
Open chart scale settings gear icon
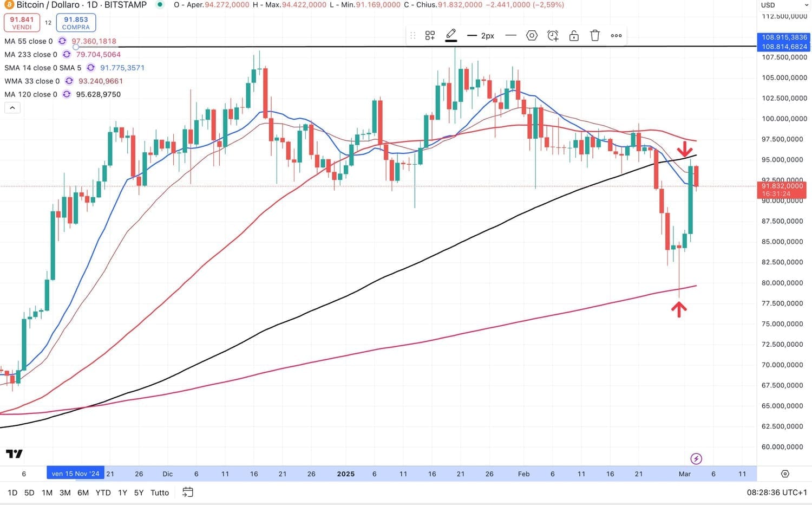pos(785,474)
